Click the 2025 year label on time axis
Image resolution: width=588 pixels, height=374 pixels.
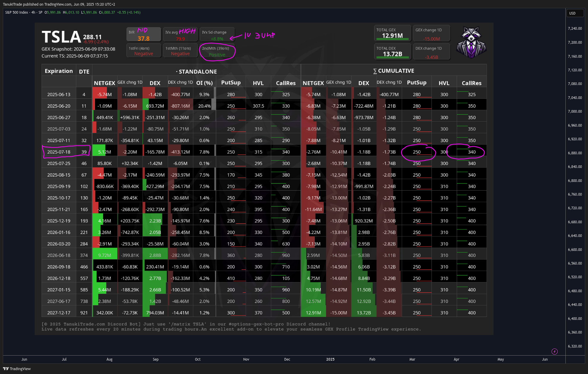[330, 359]
